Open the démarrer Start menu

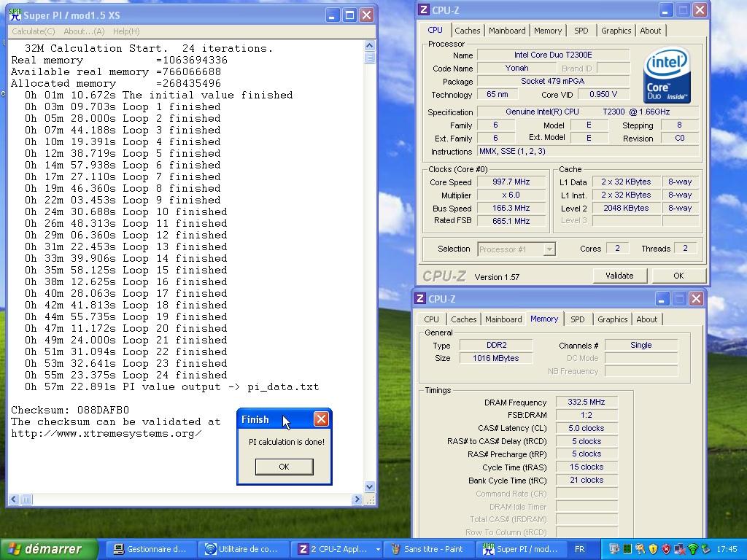[49, 549]
